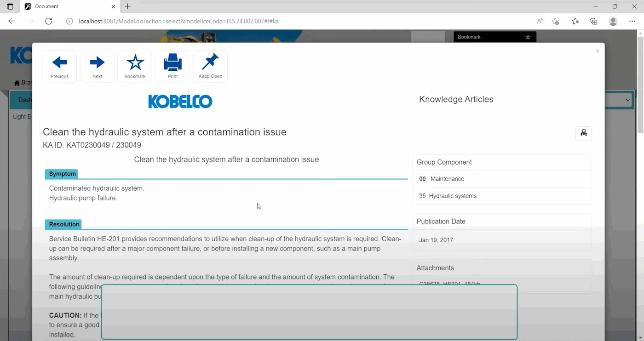Click the Publication Date panel header
644x341 pixels.
coord(502,222)
